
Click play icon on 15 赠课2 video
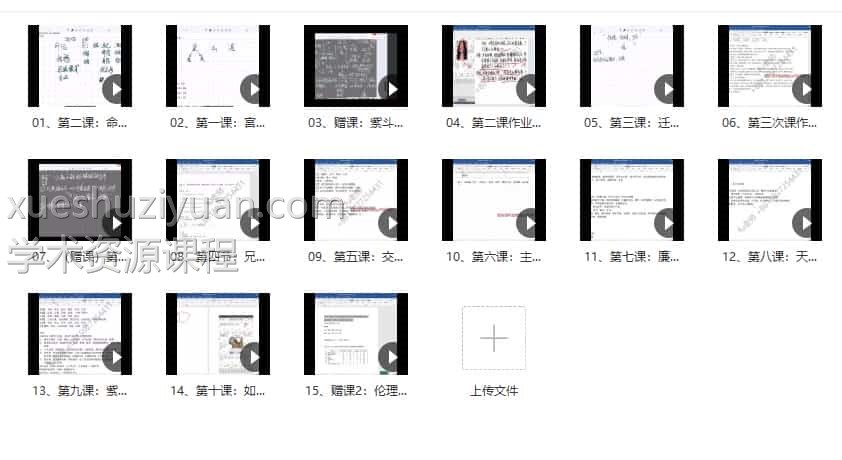(392, 357)
